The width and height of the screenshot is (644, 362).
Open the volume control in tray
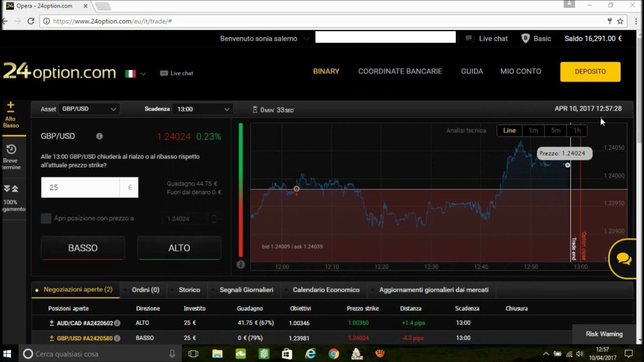point(580,354)
